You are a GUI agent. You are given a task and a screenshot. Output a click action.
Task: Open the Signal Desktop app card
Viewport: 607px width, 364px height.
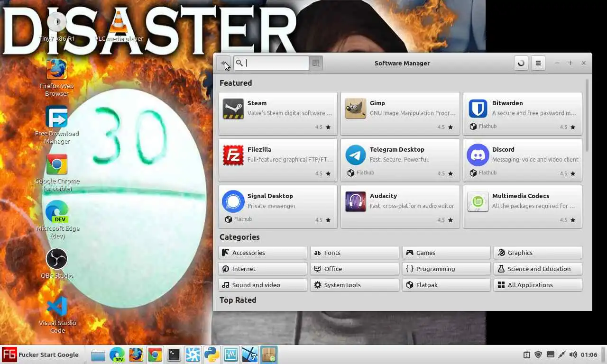tap(278, 207)
